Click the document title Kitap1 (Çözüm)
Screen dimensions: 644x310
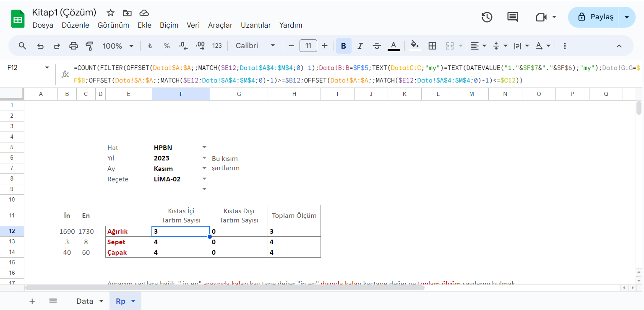pyautogui.click(x=64, y=12)
